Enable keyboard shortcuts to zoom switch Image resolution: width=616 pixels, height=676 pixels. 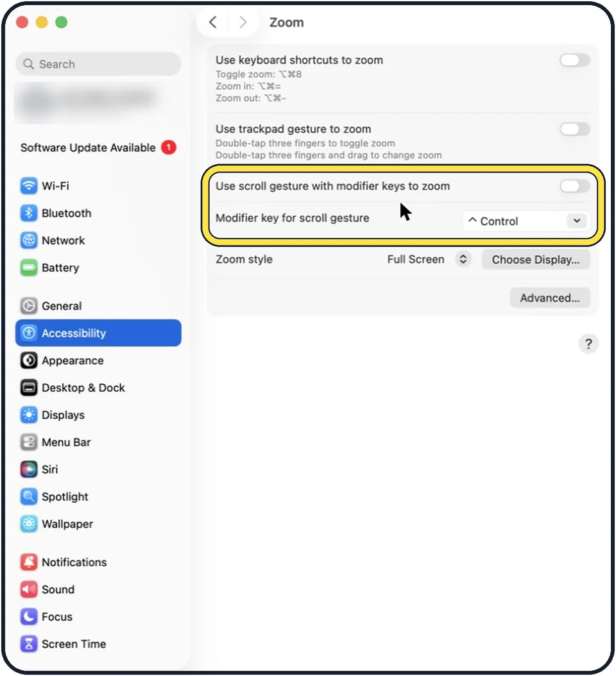(x=574, y=60)
